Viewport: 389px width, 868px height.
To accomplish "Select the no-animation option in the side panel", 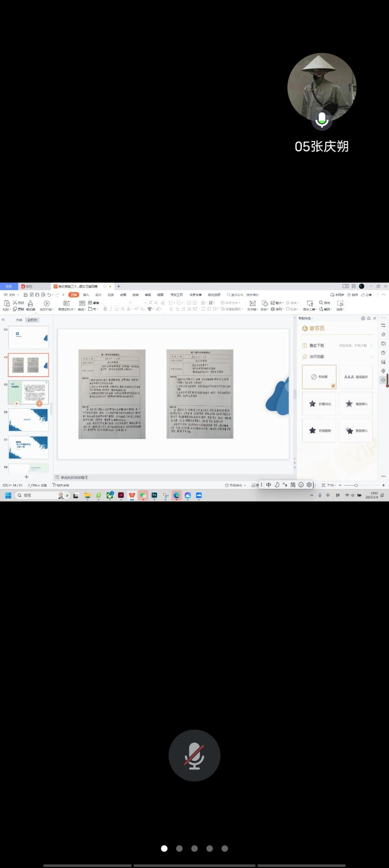I will tap(319, 377).
